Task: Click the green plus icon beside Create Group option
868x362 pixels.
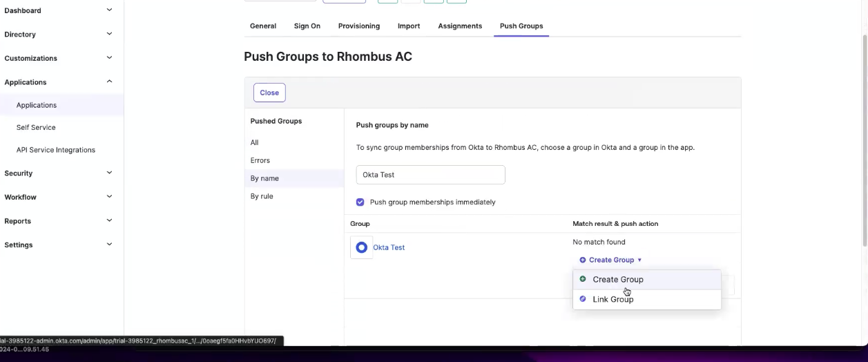Action: click(x=583, y=279)
